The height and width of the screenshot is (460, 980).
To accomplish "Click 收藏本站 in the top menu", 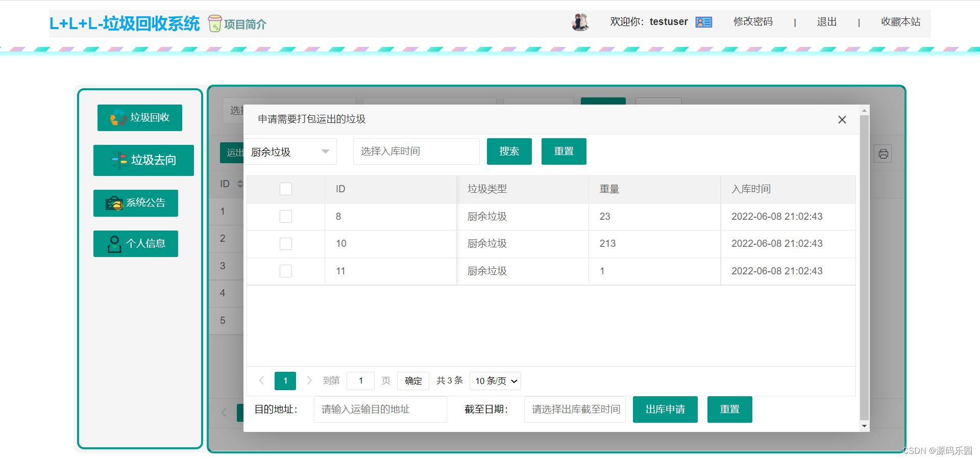I will [900, 21].
